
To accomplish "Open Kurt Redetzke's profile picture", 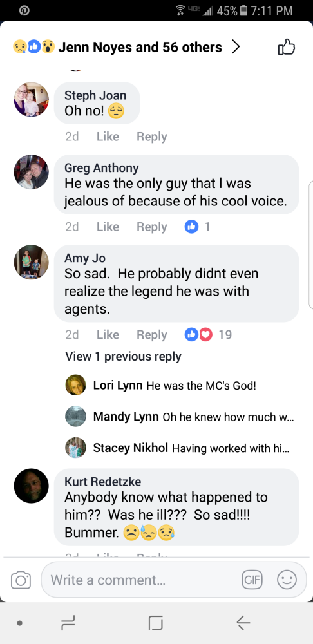I will click(x=31, y=486).
